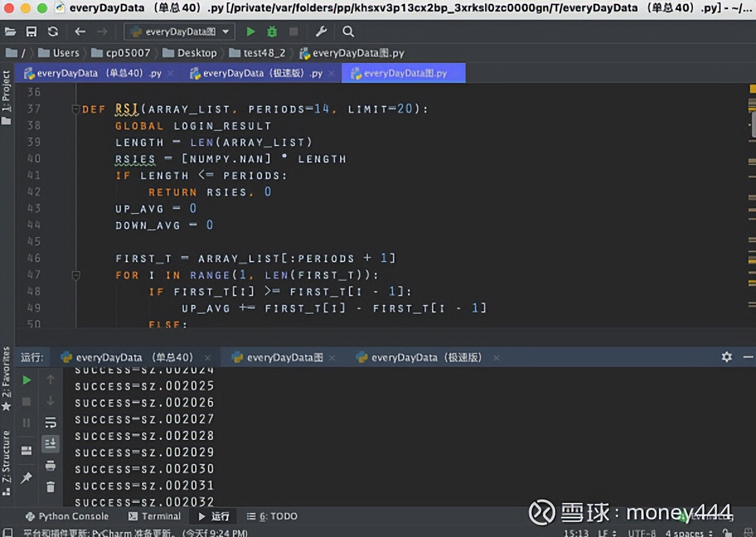756x537 pixels.
Task: Open the Run panel gear options menu
Action: click(726, 357)
